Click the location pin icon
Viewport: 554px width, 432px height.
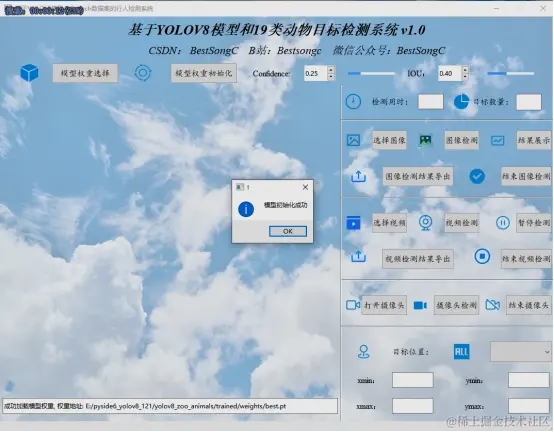364,352
